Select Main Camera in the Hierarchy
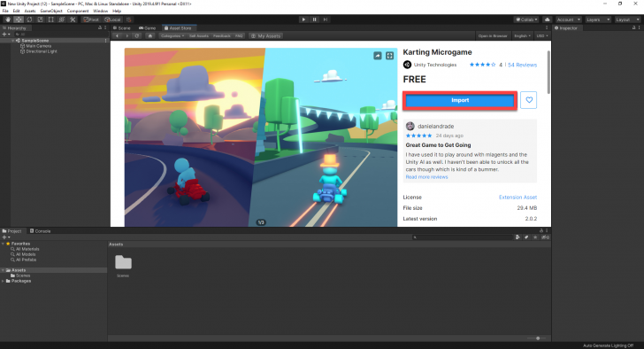Screen dimensions: 644x349 [39, 46]
